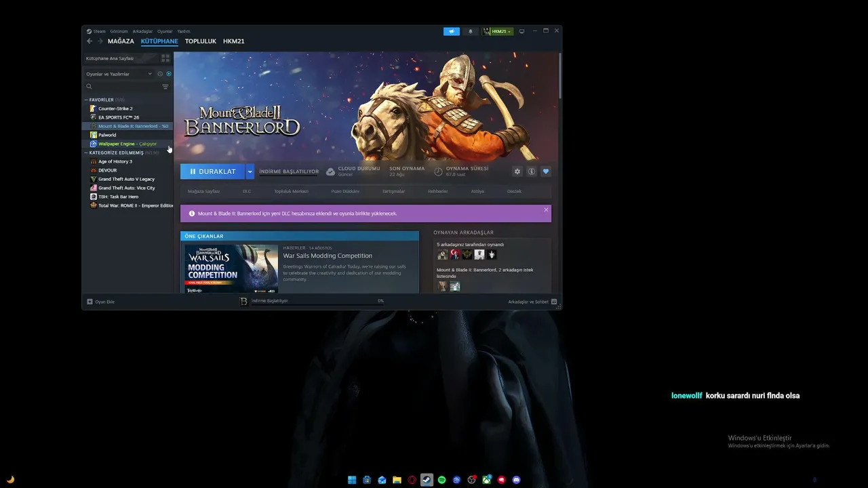Open Bannerlord settings gear icon
Screen dimensions: 868x488
(x=517, y=171)
